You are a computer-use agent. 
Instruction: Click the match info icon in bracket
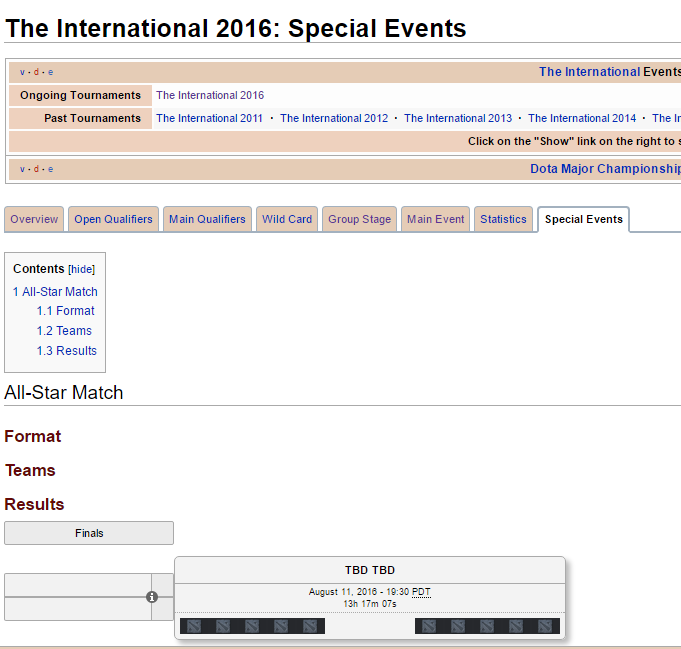[152, 597]
